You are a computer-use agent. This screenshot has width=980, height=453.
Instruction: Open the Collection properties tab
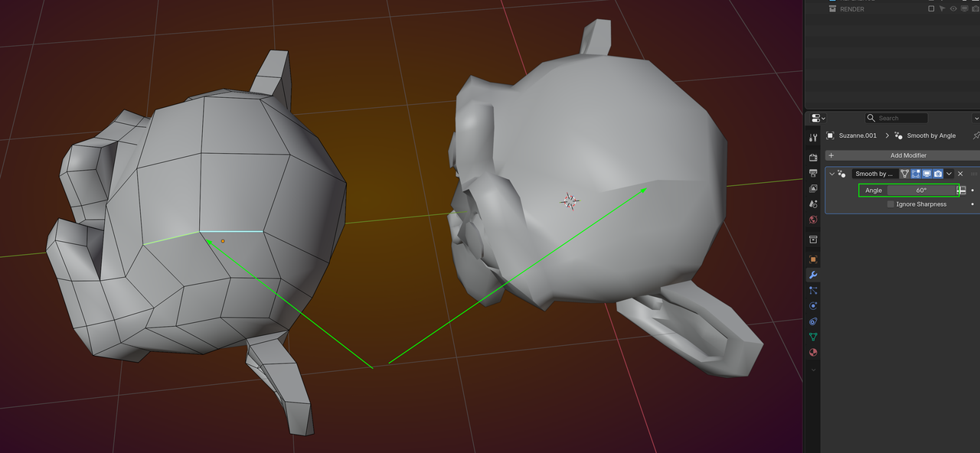coord(813,240)
